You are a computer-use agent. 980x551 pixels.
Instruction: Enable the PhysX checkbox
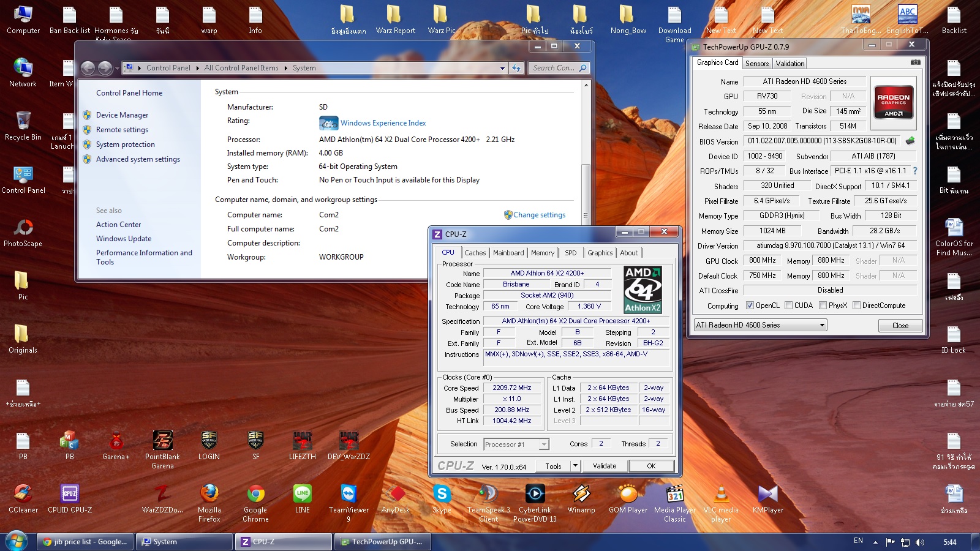pos(823,305)
